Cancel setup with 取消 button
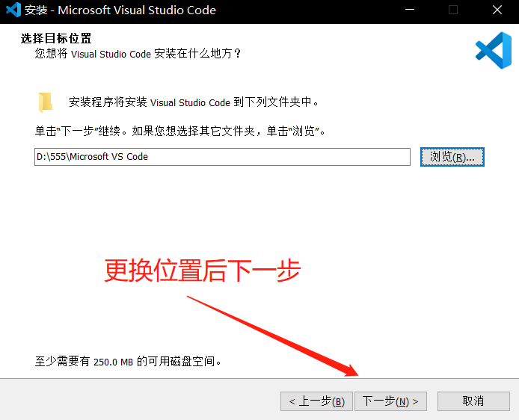 pyautogui.click(x=473, y=401)
